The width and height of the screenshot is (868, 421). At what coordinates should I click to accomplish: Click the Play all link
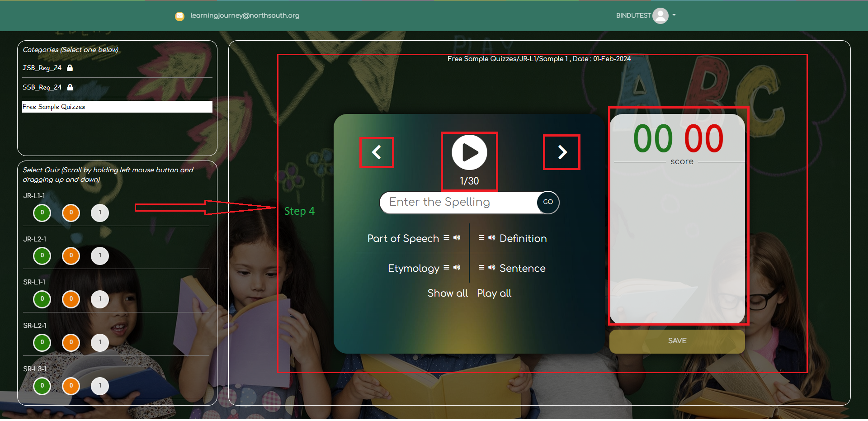pyautogui.click(x=494, y=293)
